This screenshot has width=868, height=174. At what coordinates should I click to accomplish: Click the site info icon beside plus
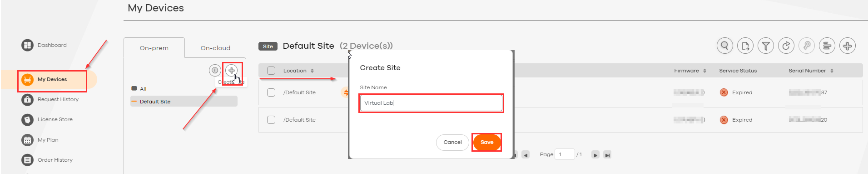(x=215, y=71)
